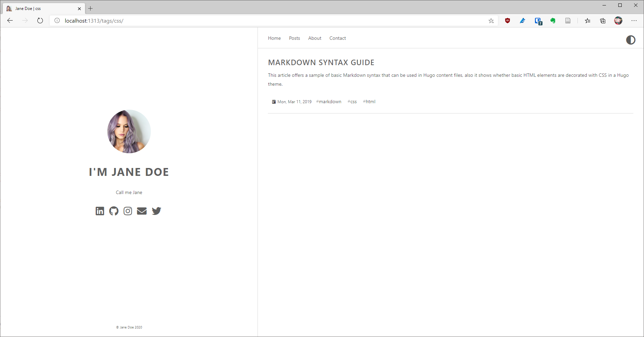
Task: Open the Markdown Syntax Guide post
Action: 321,62
